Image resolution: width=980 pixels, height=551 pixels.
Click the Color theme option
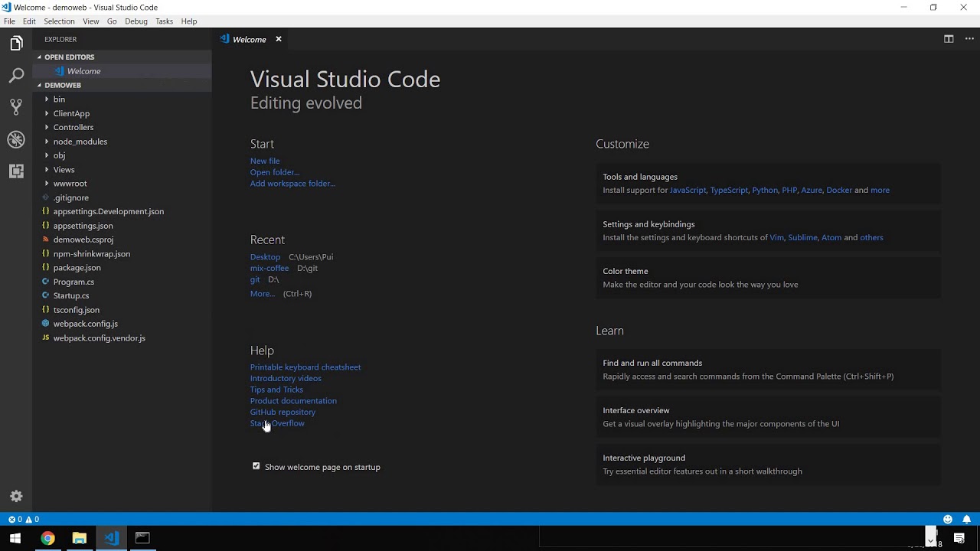click(769, 278)
